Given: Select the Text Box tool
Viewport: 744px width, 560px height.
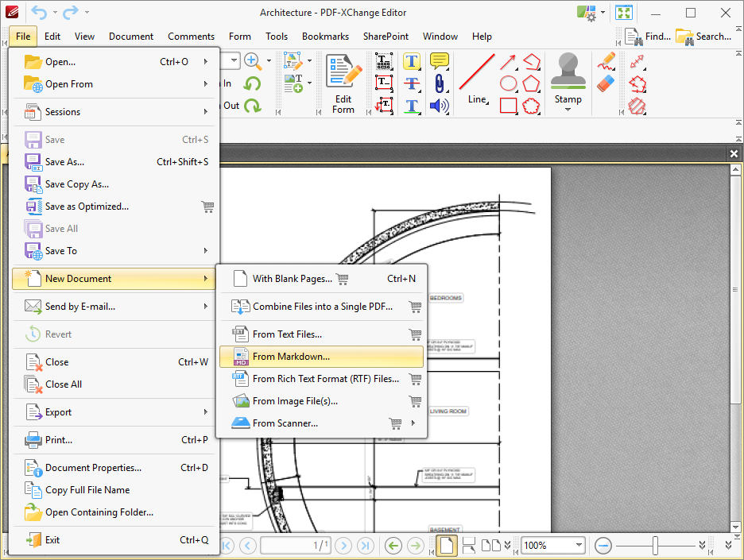Looking at the screenshot, I should click(383, 83).
